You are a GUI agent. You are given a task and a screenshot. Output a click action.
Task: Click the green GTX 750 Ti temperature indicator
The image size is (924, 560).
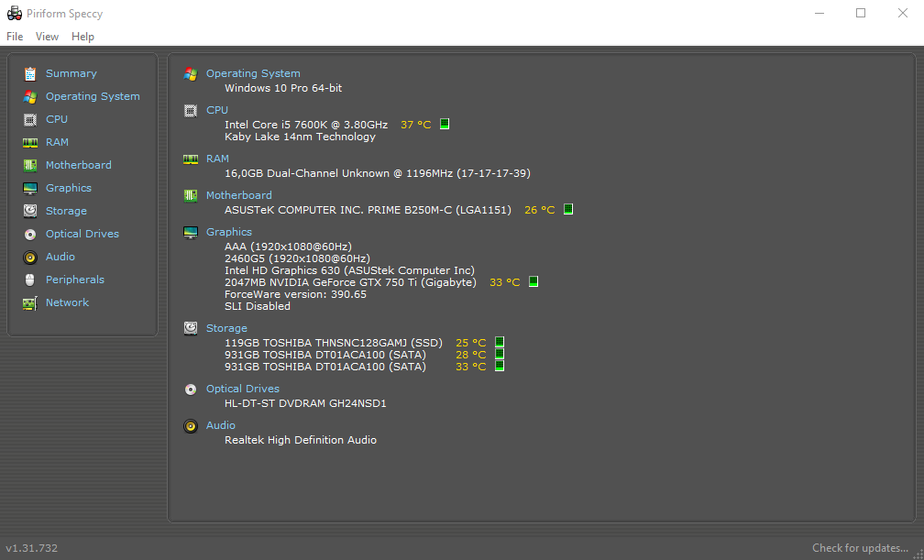(x=533, y=281)
